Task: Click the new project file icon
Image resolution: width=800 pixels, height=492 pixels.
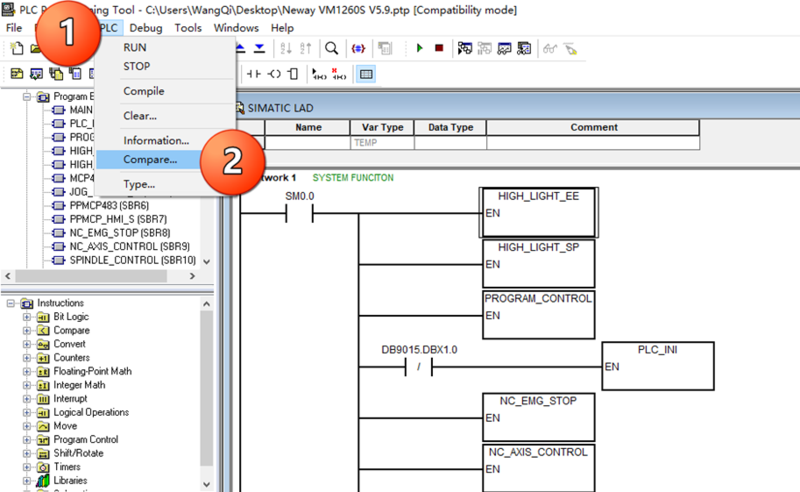Action: pyautogui.click(x=16, y=48)
